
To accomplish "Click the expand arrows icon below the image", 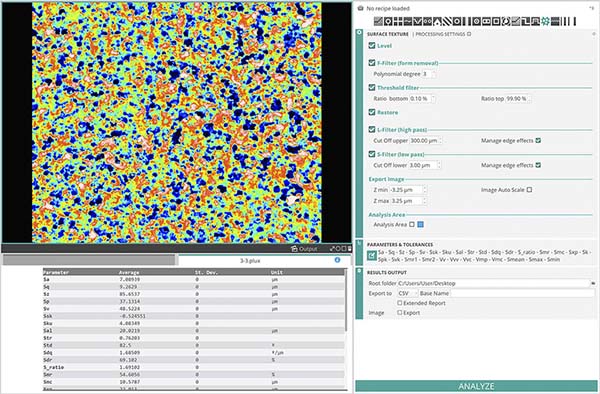I will pos(332,249).
